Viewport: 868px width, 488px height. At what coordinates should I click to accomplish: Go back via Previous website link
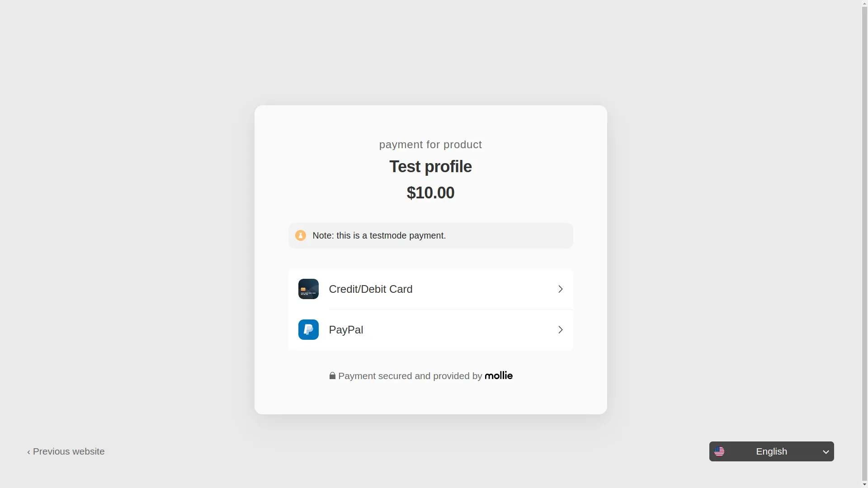click(66, 451)
